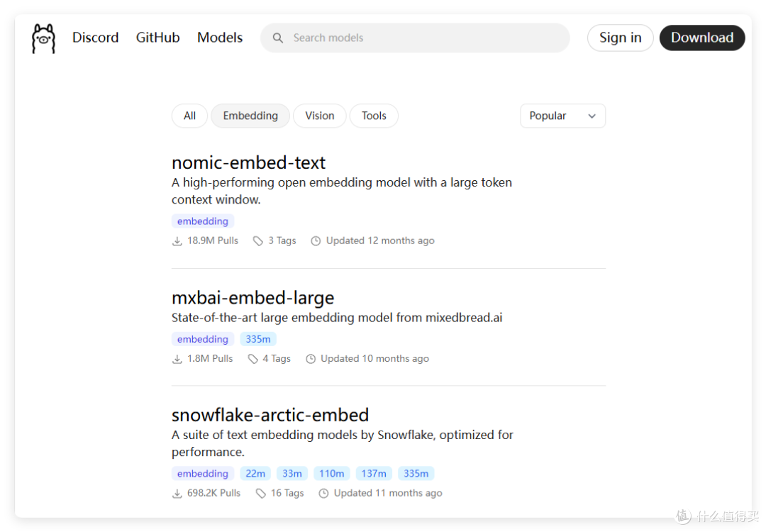Viewport: 766px width, 532px height.
Task: Click the '698.2K Pulls' text
Action: pos(213,493)
